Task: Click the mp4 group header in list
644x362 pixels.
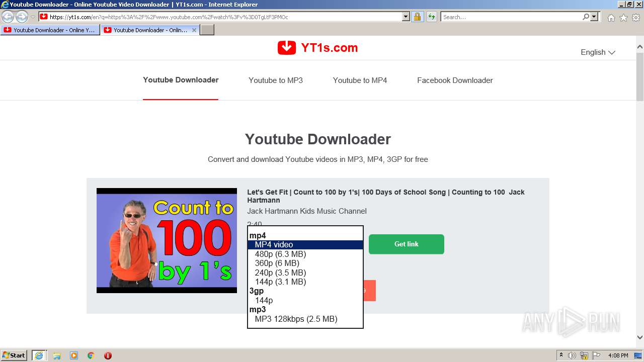Action: (258, 235)
